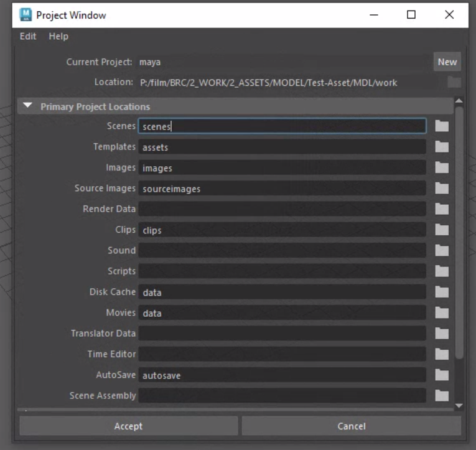Click the Render Data folder icon
This screenshot has height=450, width=476.
(x=442, y=209)
